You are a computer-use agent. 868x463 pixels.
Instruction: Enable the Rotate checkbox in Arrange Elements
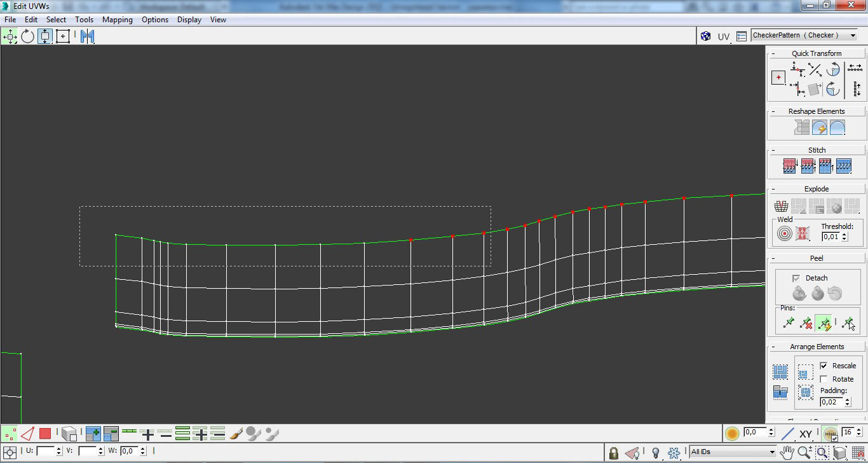(x=824, y=379)
